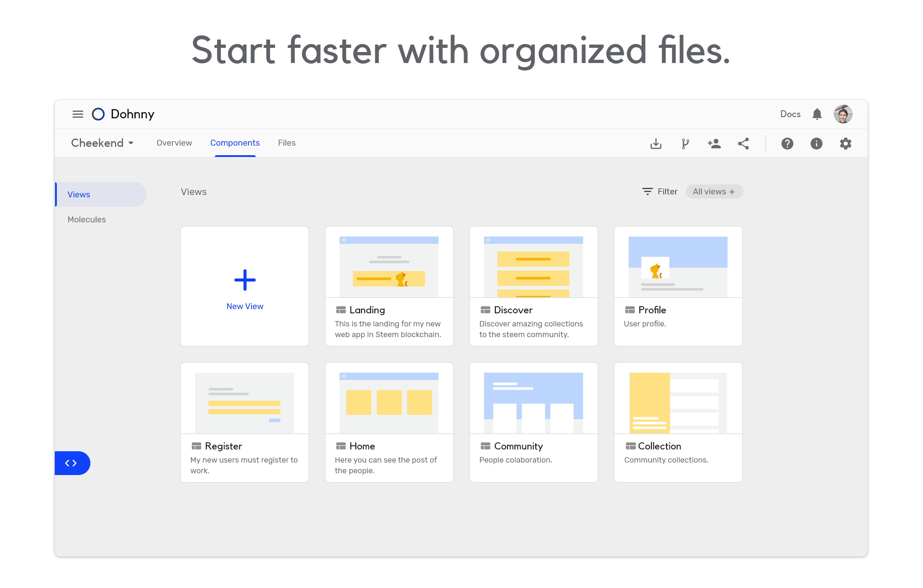Create a New View
This screenshot has height=588, width=923.
pyautogui.click(x=244, y=286)
